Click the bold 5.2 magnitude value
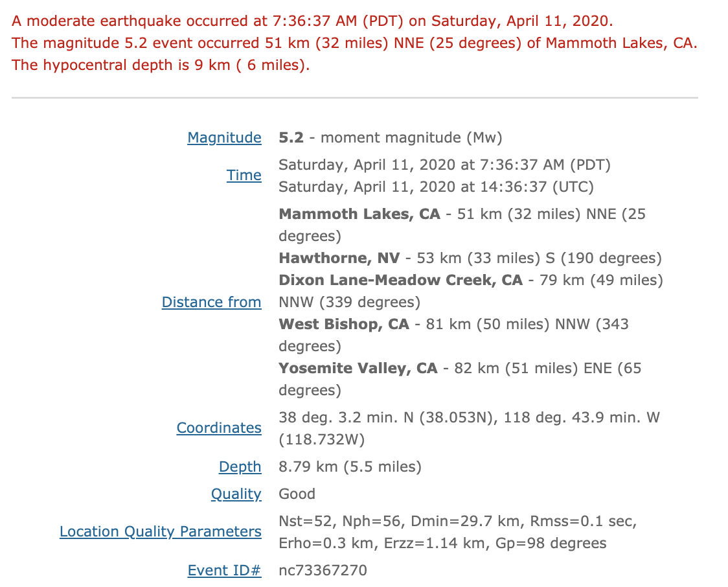 click(291, 138)
